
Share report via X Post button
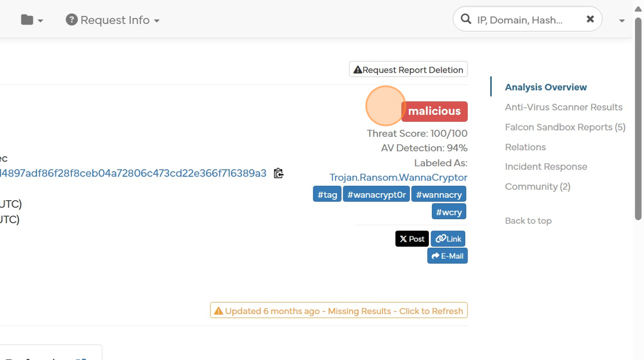(x=412, y=239)
